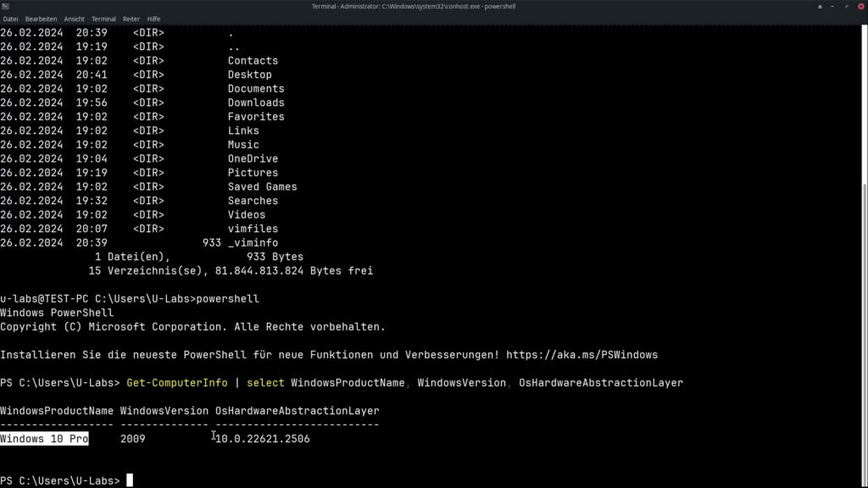This screenshot has height=488, width=868.
Task: Click the OsHardwareAbstractionLayer column header
Action: (297, 411)
